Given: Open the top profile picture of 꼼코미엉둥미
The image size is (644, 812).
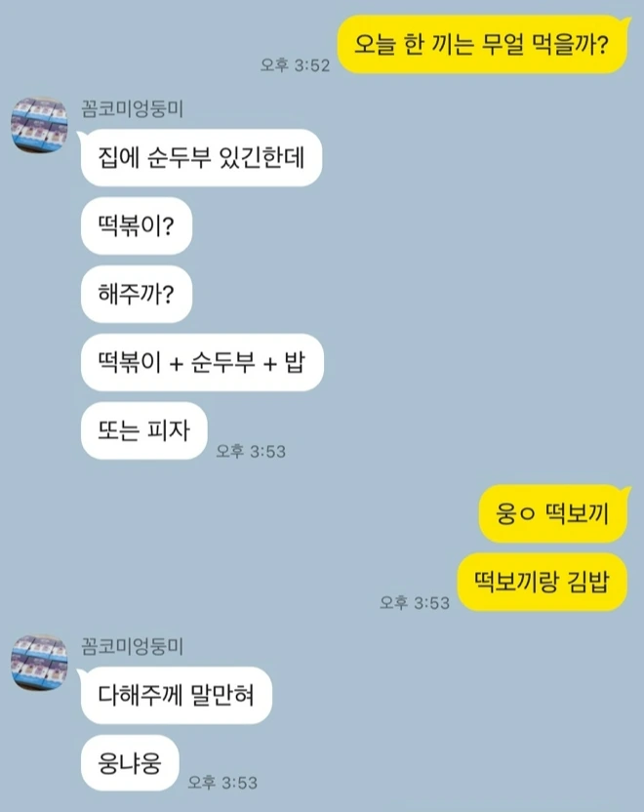Looking at the screenshot, I should (39, 125).
